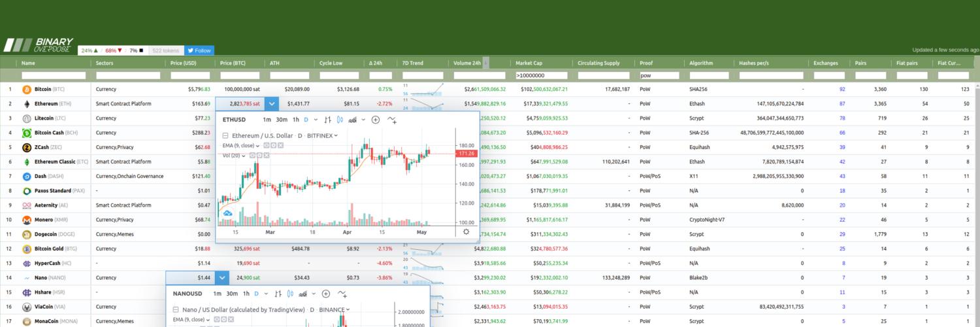Image resolution: width=980 pixels, height=327 pixels.
Task: Collapse the Nano $1.44 price dropdown arrow
Action: (x=223, y=278)
